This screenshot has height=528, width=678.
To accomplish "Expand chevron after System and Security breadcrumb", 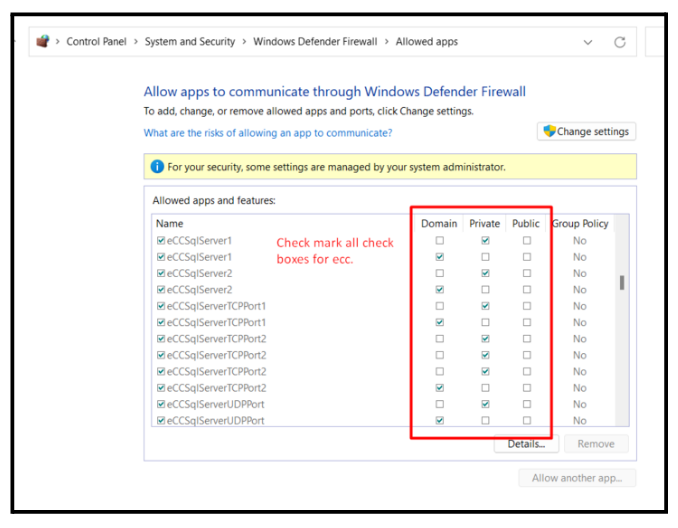I will point(244,42).
